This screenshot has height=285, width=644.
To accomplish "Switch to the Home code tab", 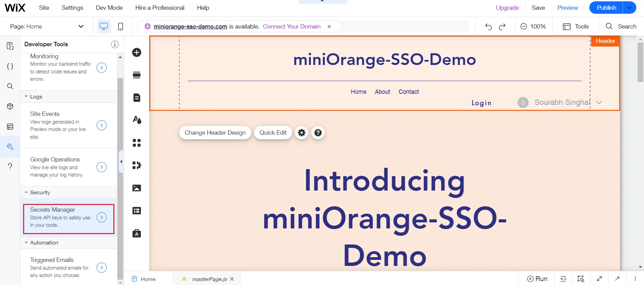I will [x=148, y=279].
